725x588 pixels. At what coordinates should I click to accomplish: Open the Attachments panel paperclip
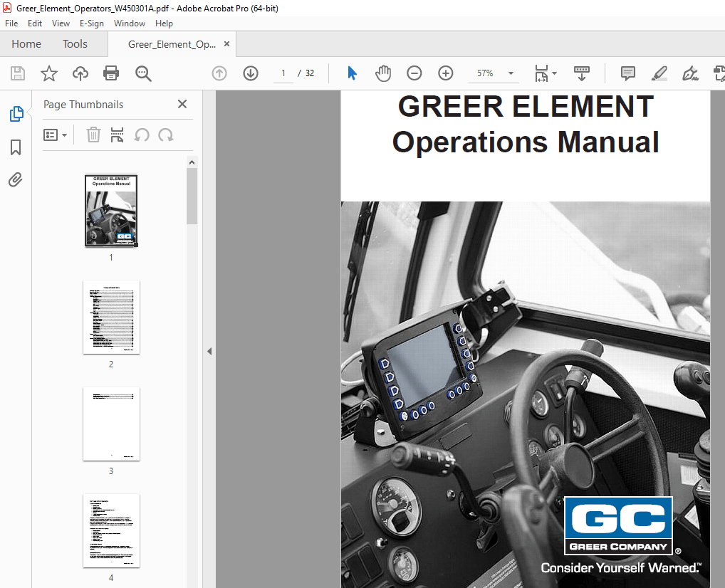[x=16, y=179]
